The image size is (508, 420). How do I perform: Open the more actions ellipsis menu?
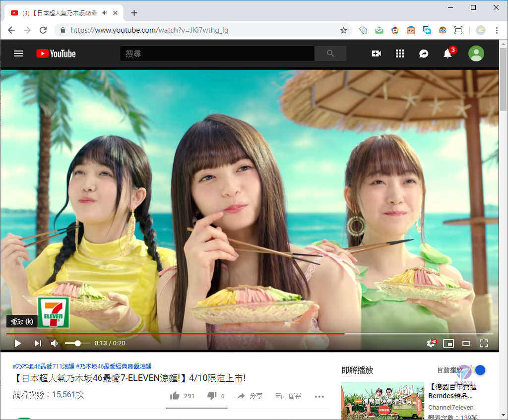pos(319,396)
